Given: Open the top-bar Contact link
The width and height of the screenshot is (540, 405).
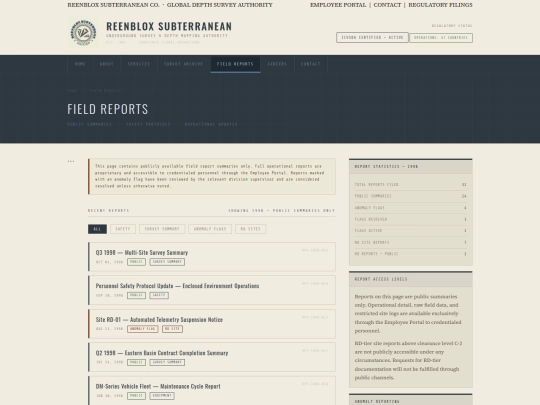Looking at the screenshot, I should click(387, 5).
